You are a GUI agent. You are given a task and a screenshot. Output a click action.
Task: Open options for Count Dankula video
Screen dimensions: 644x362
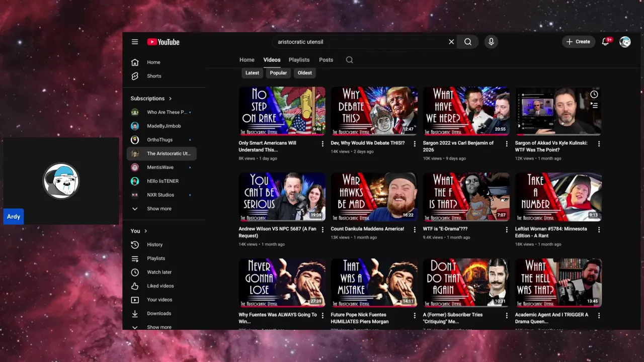[415, 229]
